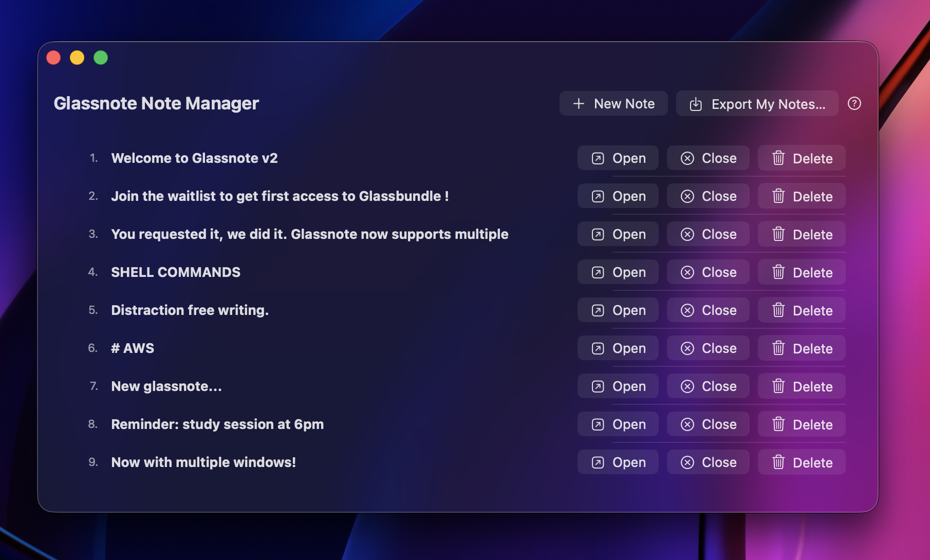The image size is (930, 560).
Task: Create a note with New Note
Action: point(613,104)
